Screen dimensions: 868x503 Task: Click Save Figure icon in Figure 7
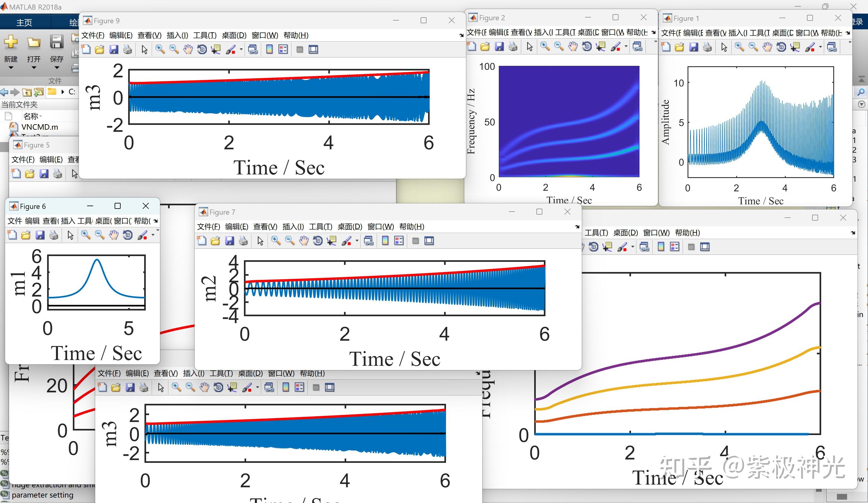click(x=229, y=241)
